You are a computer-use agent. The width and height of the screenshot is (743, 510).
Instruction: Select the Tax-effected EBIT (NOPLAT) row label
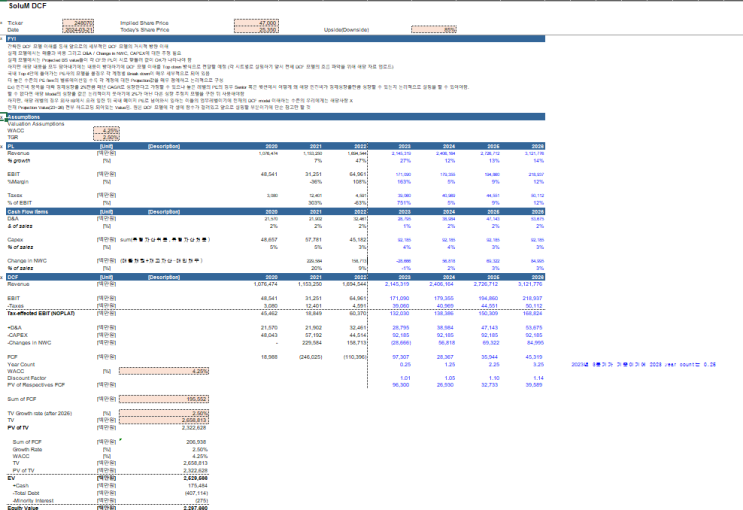coord(41,313)
